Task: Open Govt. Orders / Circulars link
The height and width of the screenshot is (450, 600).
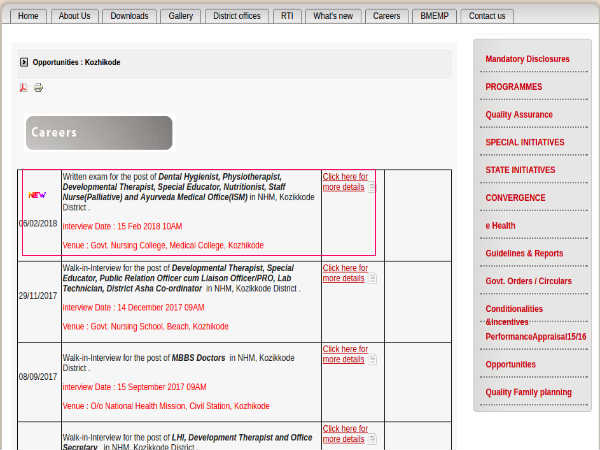Action: click(x=528, y=281)
